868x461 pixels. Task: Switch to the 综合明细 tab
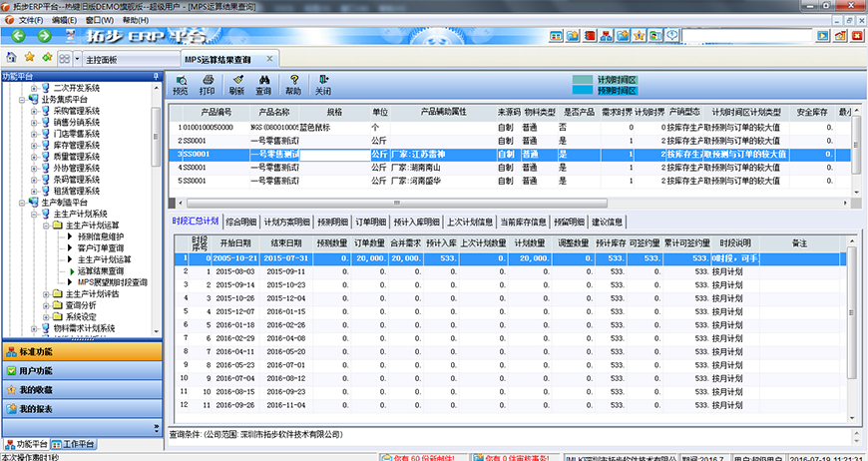point(244,222)
